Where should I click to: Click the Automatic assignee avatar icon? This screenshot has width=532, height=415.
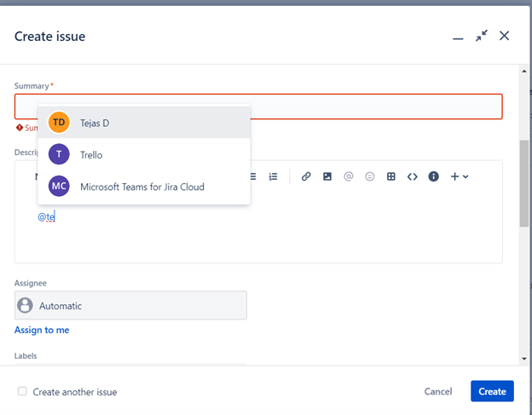click(x=25, y=305)
